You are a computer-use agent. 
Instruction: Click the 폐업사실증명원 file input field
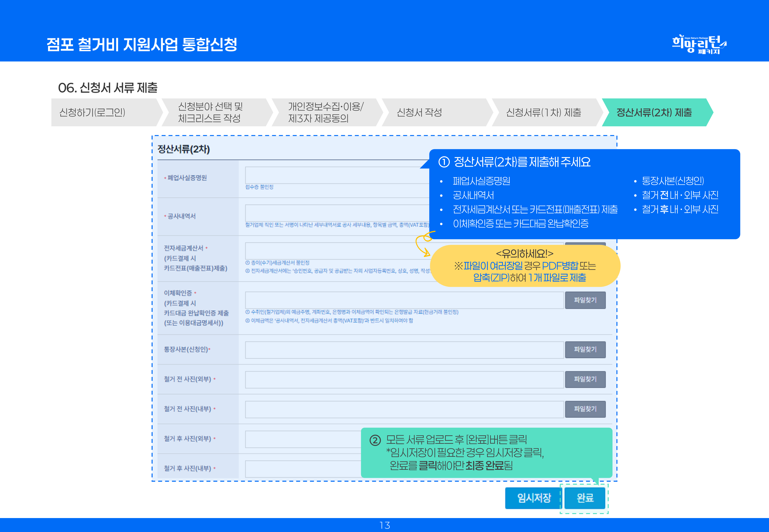[337, 175]
